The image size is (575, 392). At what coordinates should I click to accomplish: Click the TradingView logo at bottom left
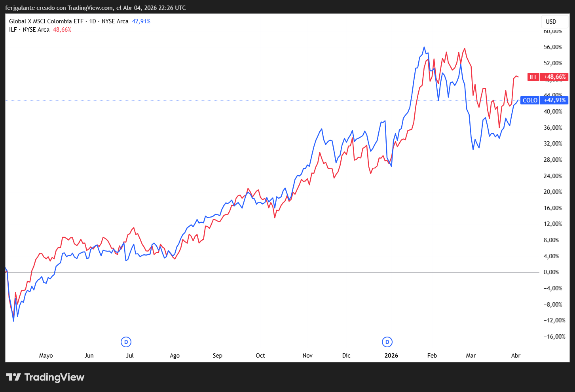[45, 377]
